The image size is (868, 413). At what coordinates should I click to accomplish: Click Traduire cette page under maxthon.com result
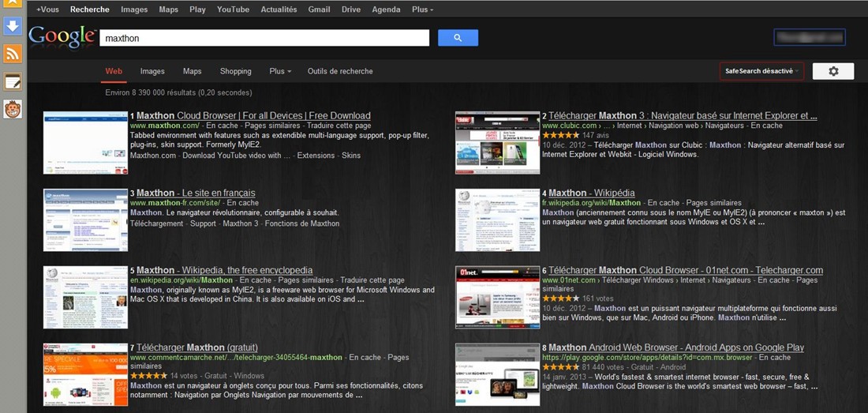(x=339, y=126)
